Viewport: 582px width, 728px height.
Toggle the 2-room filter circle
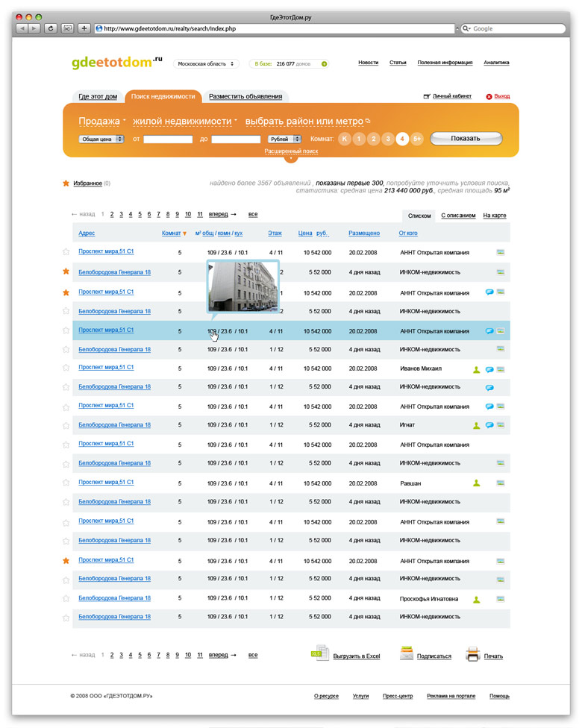(373, 138)
